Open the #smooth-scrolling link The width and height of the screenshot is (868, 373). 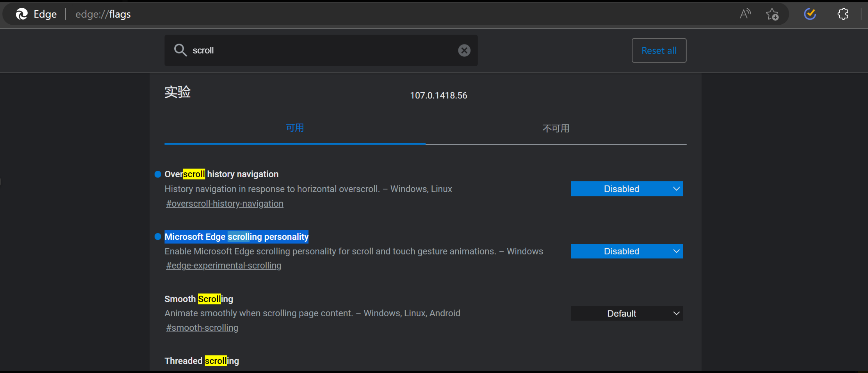coord(202,327)
